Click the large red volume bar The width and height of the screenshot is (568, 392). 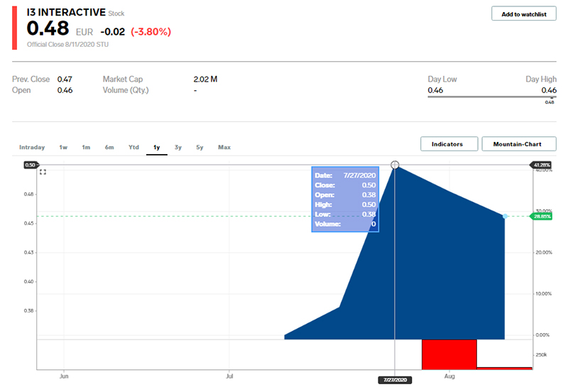click(x=449, y=354)
